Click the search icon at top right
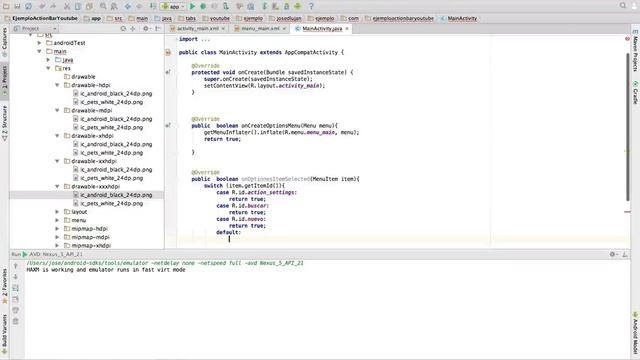The height and width of the screenshot is (360, 640). coord(622,6)
